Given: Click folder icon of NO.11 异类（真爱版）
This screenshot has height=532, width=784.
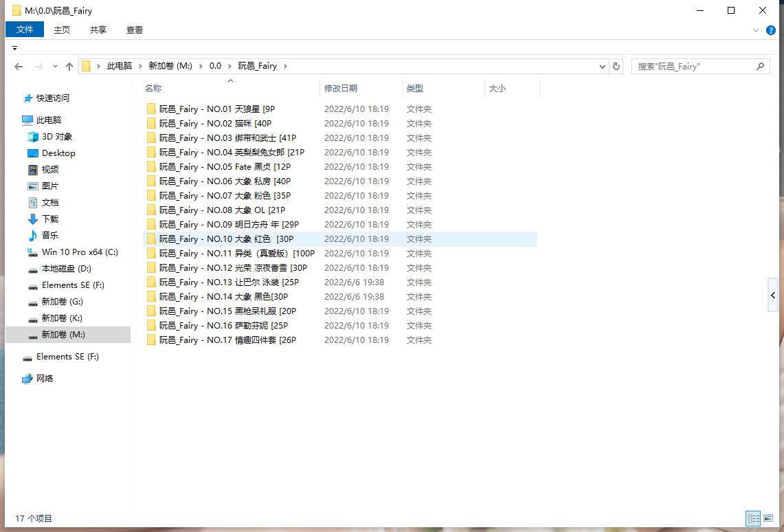Looking at the screenshot, I should pos(151,254).
